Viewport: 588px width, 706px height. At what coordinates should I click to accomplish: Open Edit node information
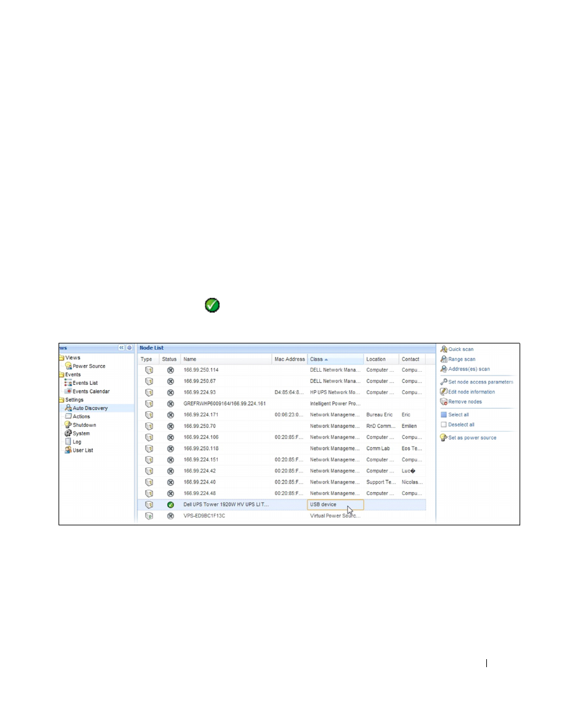[x=472, y=392]
